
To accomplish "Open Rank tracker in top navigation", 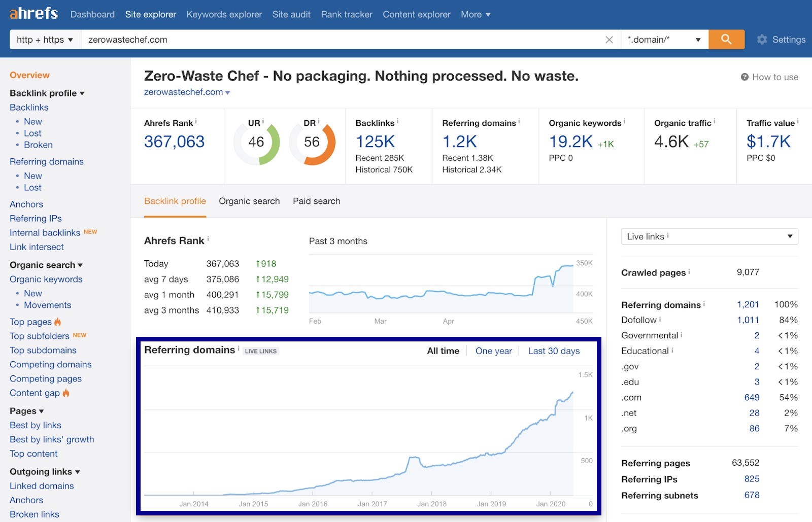I will tap(347, 14).
